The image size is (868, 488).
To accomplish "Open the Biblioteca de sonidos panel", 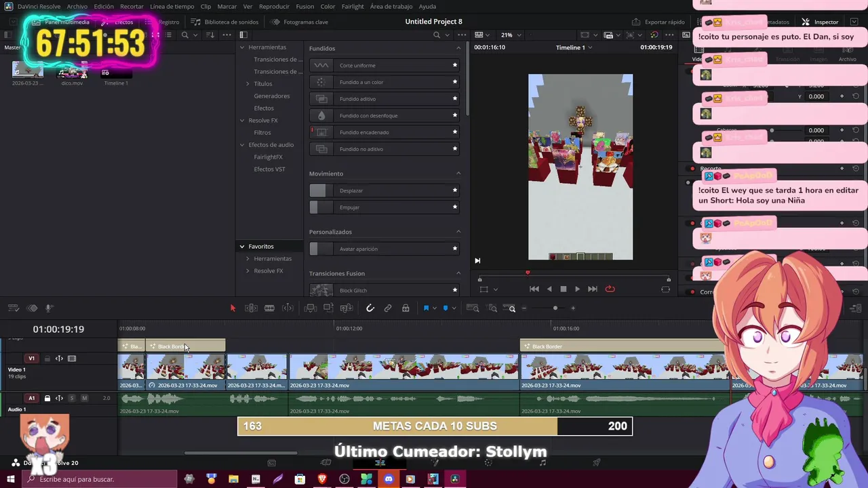I will click(224, 22).
